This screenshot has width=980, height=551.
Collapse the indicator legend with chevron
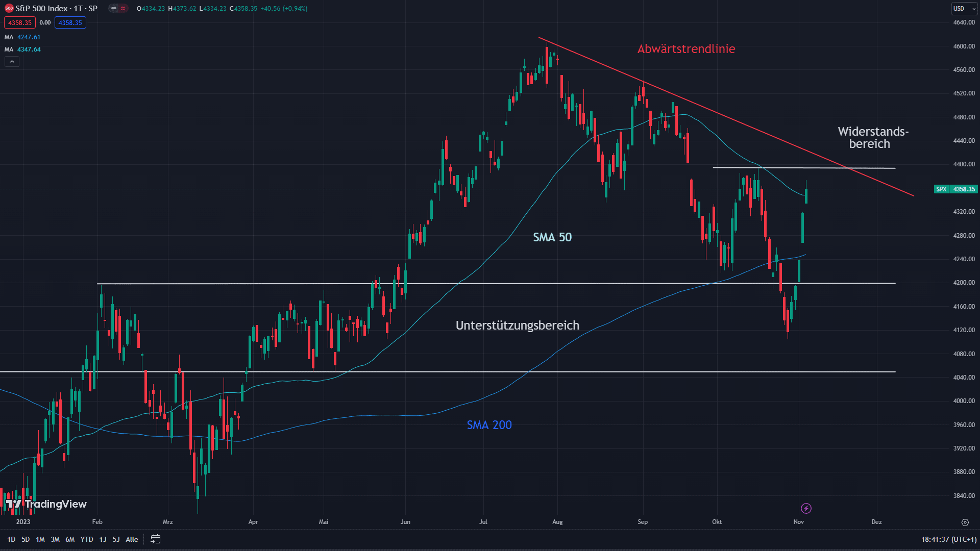click(x=12, y=62)
